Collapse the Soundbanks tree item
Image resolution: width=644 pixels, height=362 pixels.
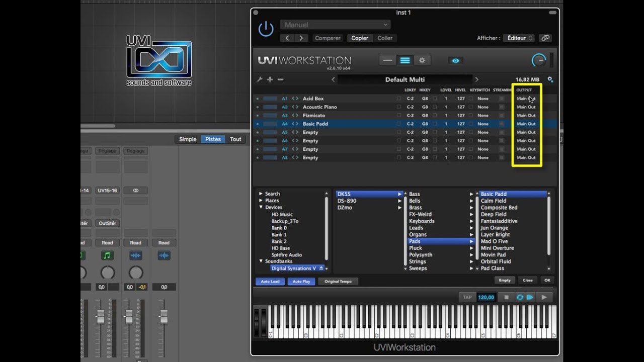tap(261, 261)
